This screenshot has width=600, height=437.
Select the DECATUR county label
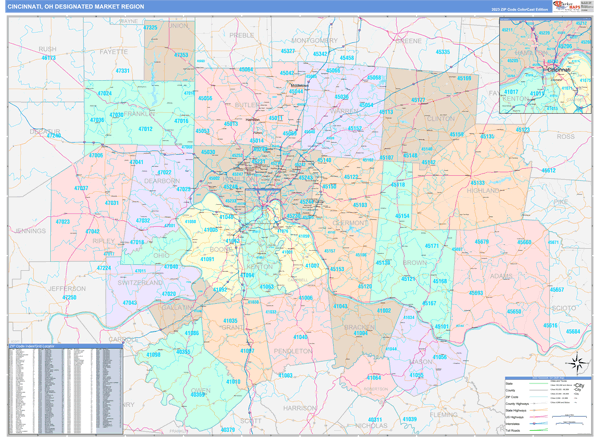pyautogui.click(x=45, y=132)
